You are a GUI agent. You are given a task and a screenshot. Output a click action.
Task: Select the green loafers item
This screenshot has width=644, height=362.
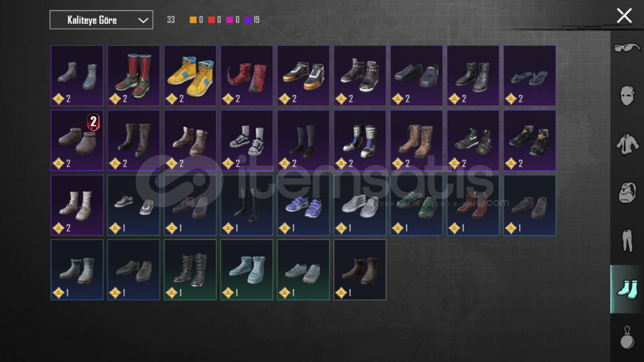[x=416, y=205]
